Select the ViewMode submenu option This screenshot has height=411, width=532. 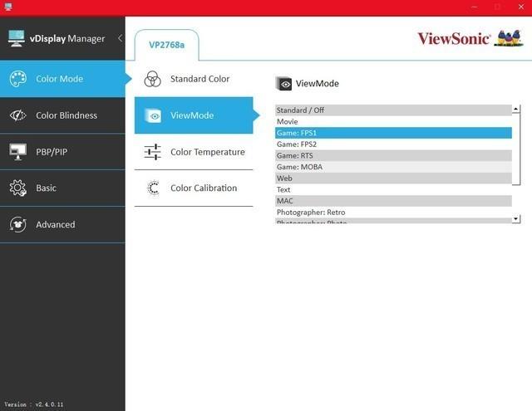pyautogui.click(x=194, y=115)
